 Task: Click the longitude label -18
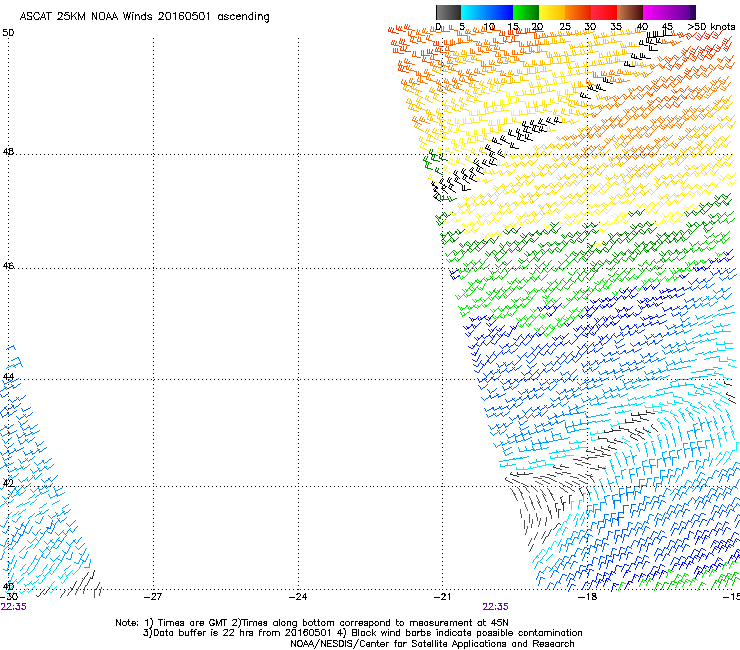(x=588, y=597)
